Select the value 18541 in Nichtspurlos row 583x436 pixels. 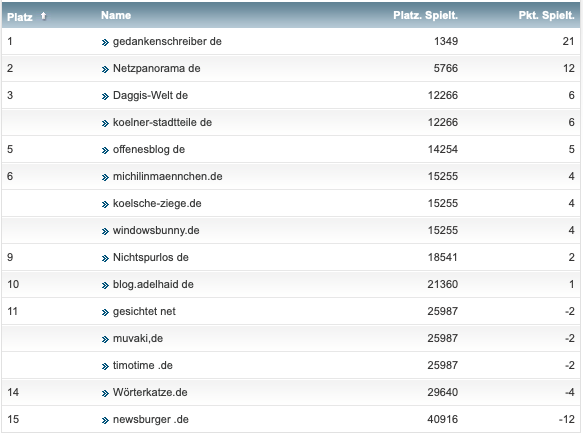pos(443,257)
